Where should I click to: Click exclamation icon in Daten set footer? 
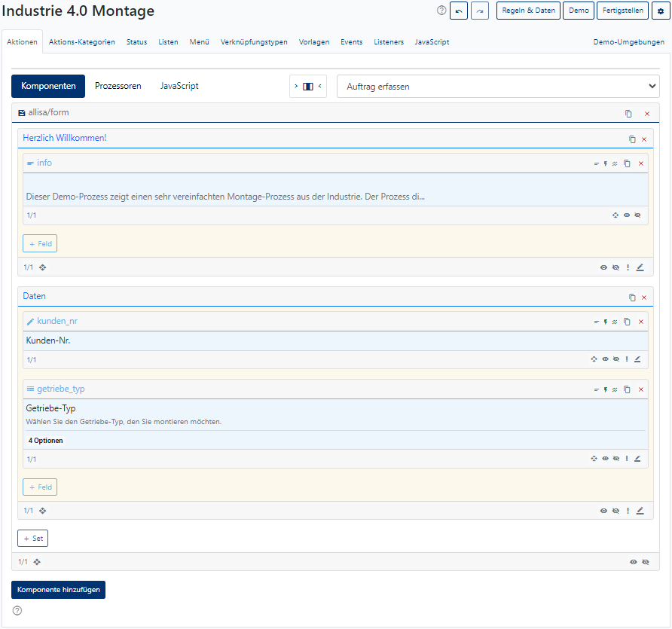pyautogui.click(x=628, y=511)
